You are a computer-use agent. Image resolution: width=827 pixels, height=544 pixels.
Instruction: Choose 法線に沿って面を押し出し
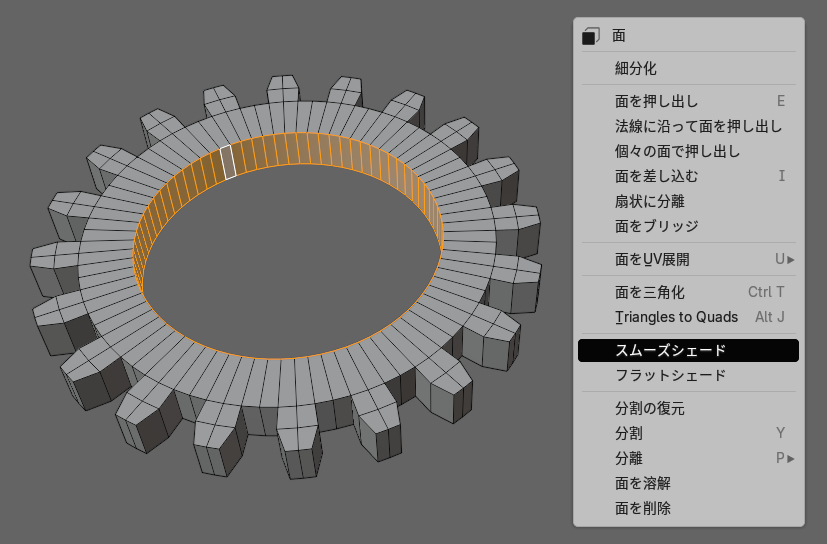pyautogui.click(x=688, y=126)
